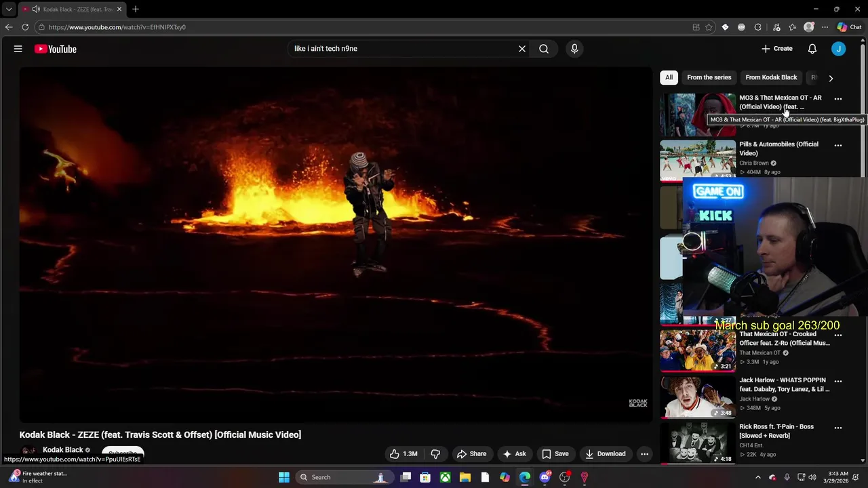Click the YouTube search box text

click(x=325, y=49)
